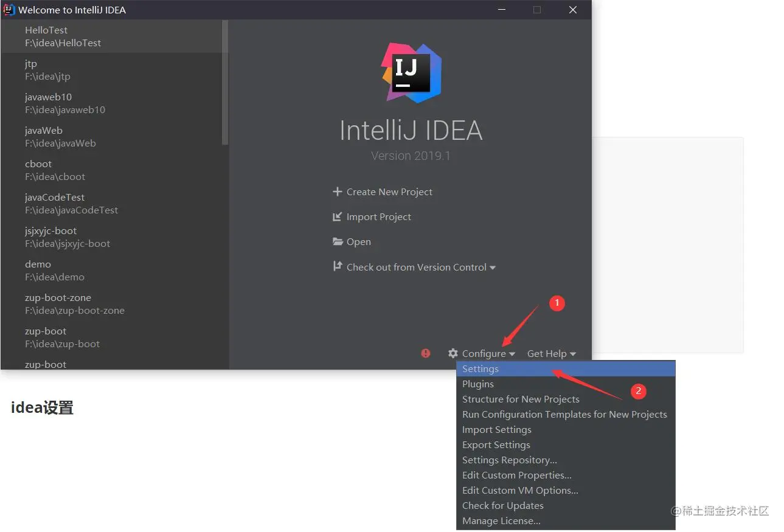Select Check for Updates entry
The image size is (784, 532).
click(566, 505)
